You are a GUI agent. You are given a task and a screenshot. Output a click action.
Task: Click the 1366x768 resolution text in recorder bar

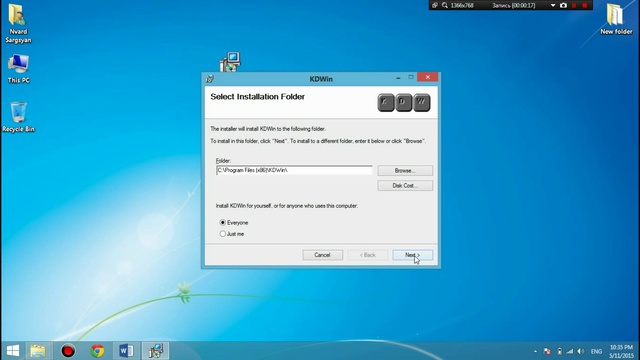tap(462, 6)
